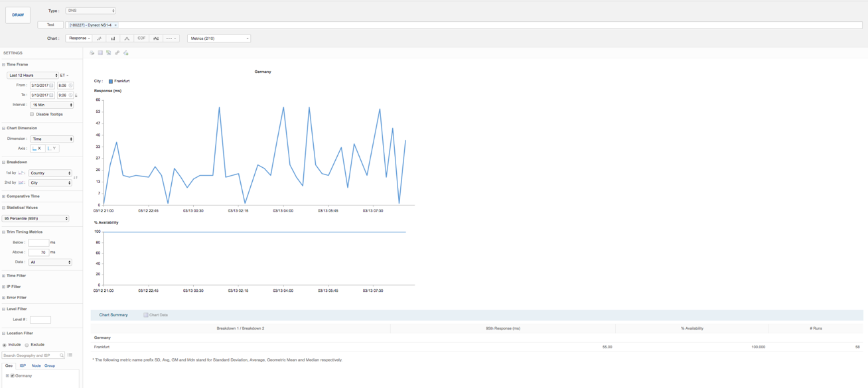Click the list view icon beside search
868x388 pixels.
pyautogui.click(x=70, y=356)
